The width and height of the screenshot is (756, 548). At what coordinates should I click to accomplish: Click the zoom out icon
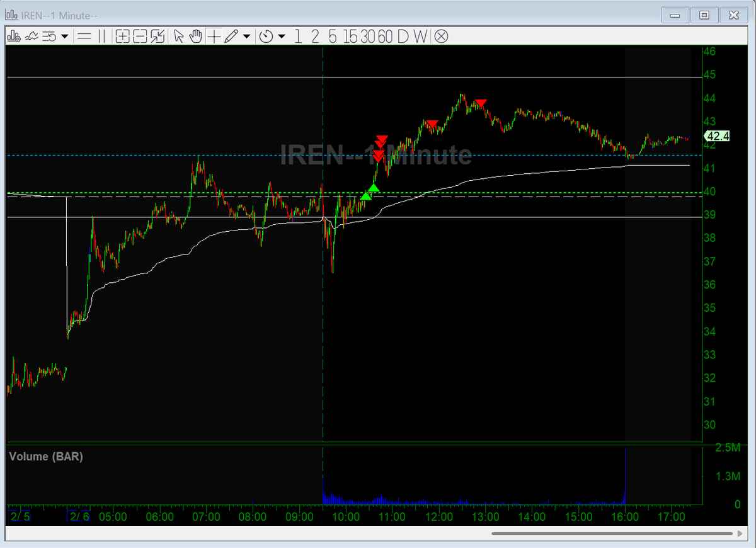[x=140, y=36]
